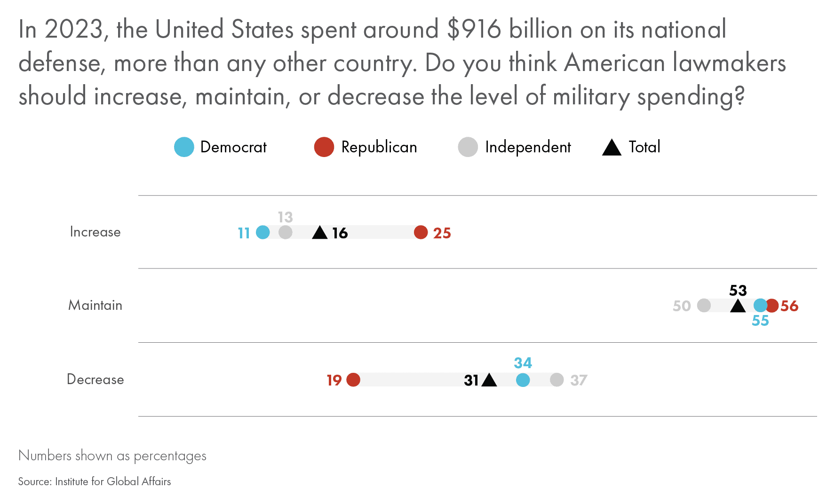Click the Republican dot in Increase row

pos(421,232)
